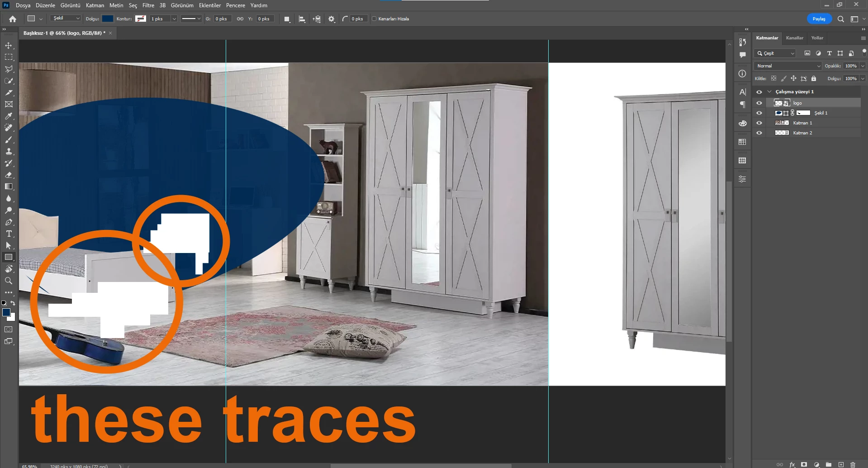
Task: Open path alignment options
Action: tap(302, 19)
